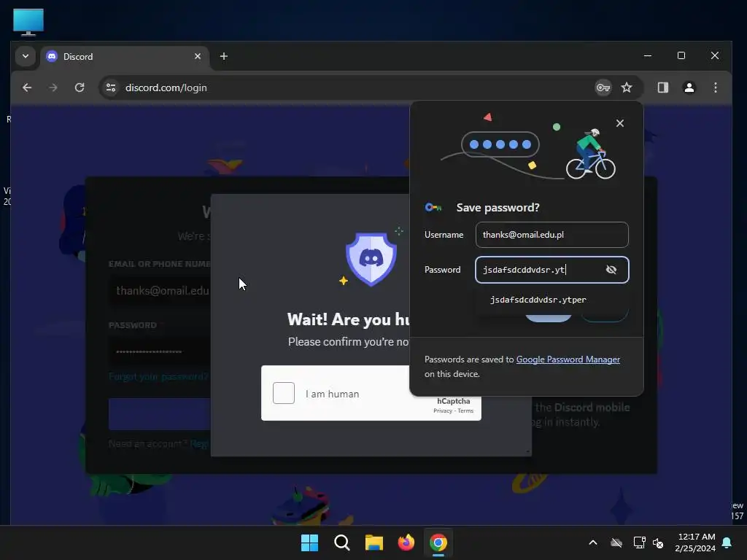Click the muted volume tray icon
Screen dimensions: 747x560
point(658,542)
